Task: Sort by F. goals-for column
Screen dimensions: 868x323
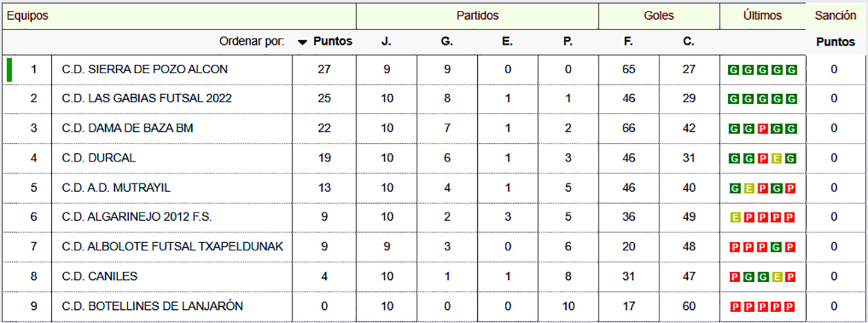Action: [x=628, y=42]
